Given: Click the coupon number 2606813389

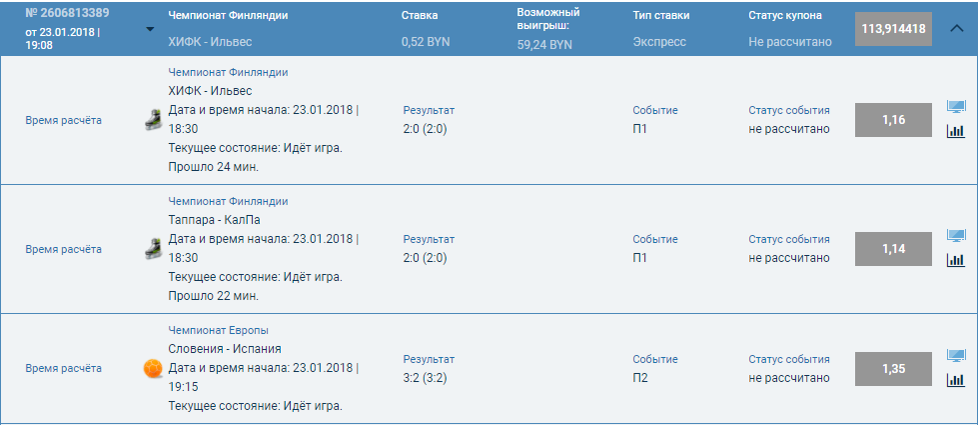Looking at the screenshot, I should [x=68, y=13].
